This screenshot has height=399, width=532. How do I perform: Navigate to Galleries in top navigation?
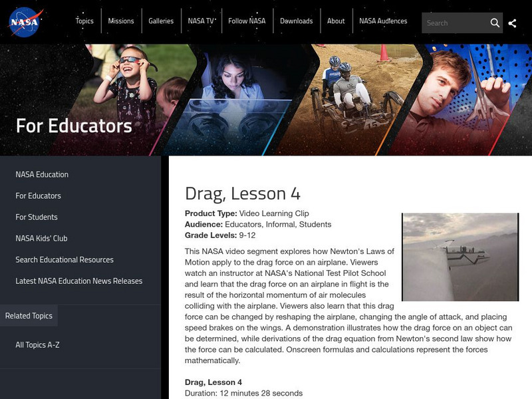pyautogui.click(x=161, y=21)
